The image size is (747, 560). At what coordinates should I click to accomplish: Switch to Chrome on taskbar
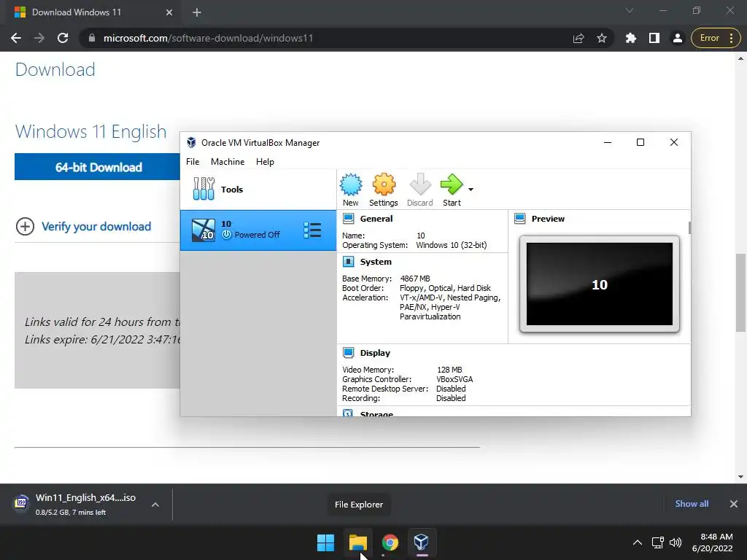pyautogui.click(x=390, y=542)
